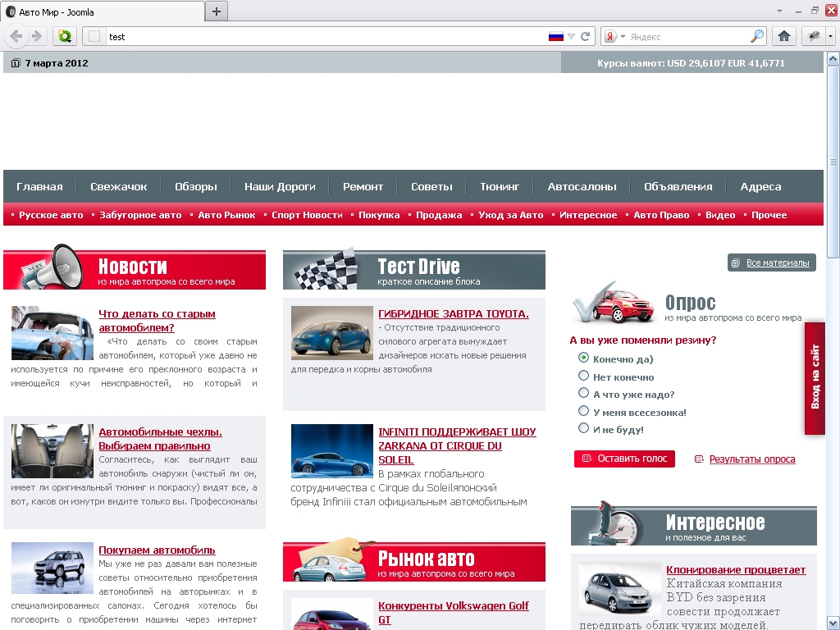This screenshot has height=630, width=840.
Task: Select the И не буду! poll option
Action: 584,428
